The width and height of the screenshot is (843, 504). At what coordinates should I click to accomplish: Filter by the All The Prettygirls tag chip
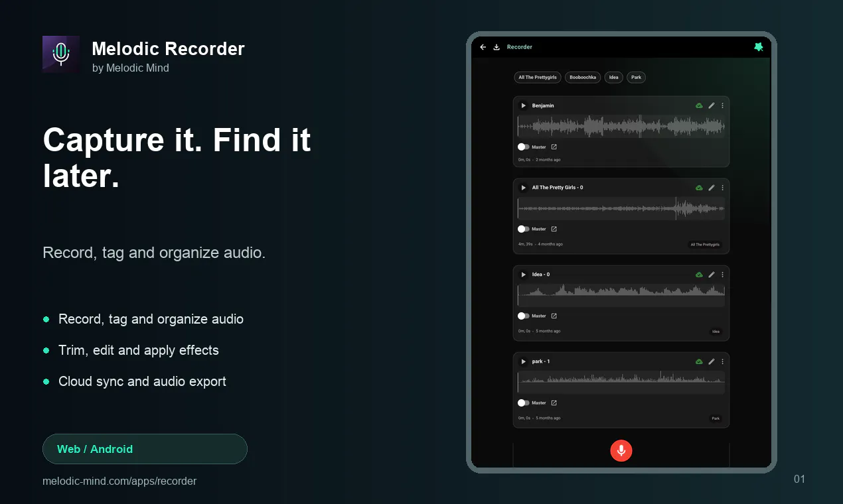pyautogui.click(x=538, y=78)
